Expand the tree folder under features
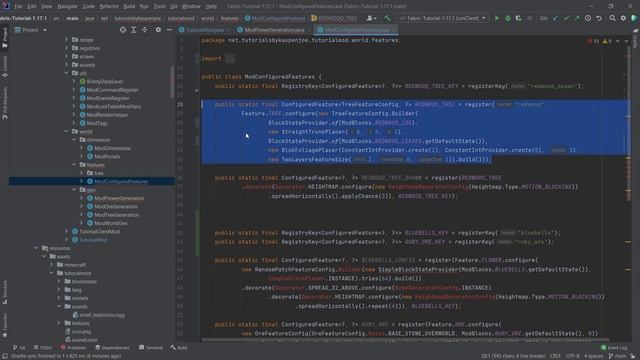 point(82,173)
